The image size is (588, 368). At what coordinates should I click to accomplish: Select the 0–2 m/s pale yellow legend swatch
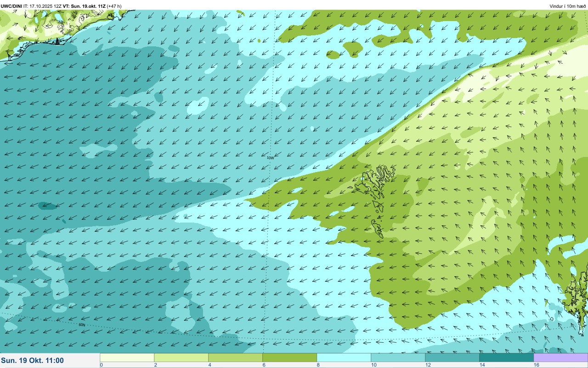[x=127, y=357]
